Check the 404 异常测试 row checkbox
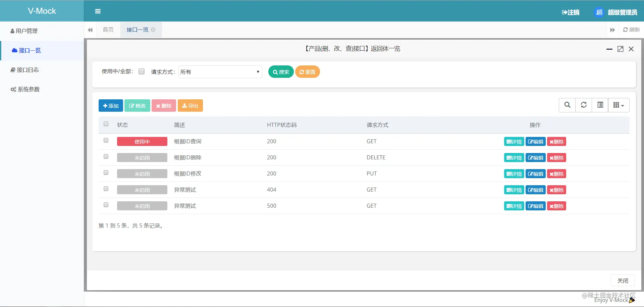The height and width of the screenshot is (307, 644). coord(106,189)
